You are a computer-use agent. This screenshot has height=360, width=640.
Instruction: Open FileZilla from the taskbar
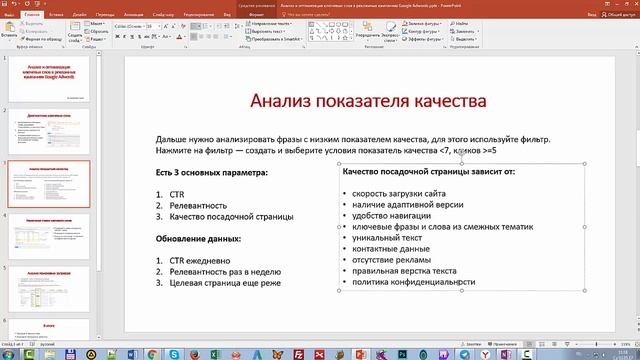pos(298,354)
